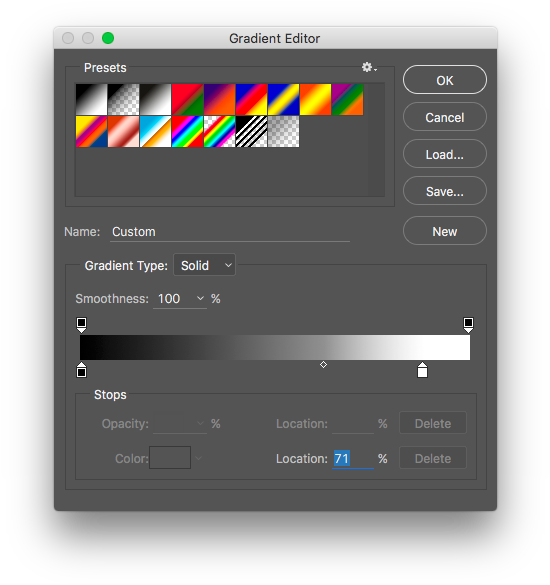Select the right opacity stop above gradient
This screenshot has height=585, width=550.
point(468,325)
